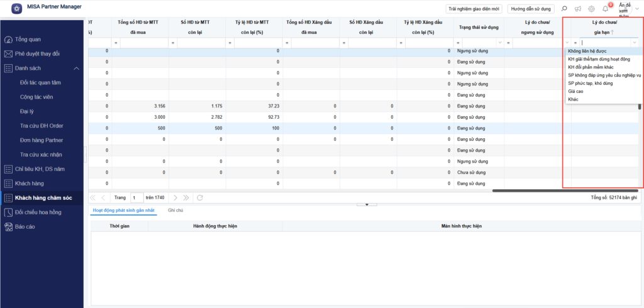
Task: Expand the user account menu chevron
Action: [636, 9]
